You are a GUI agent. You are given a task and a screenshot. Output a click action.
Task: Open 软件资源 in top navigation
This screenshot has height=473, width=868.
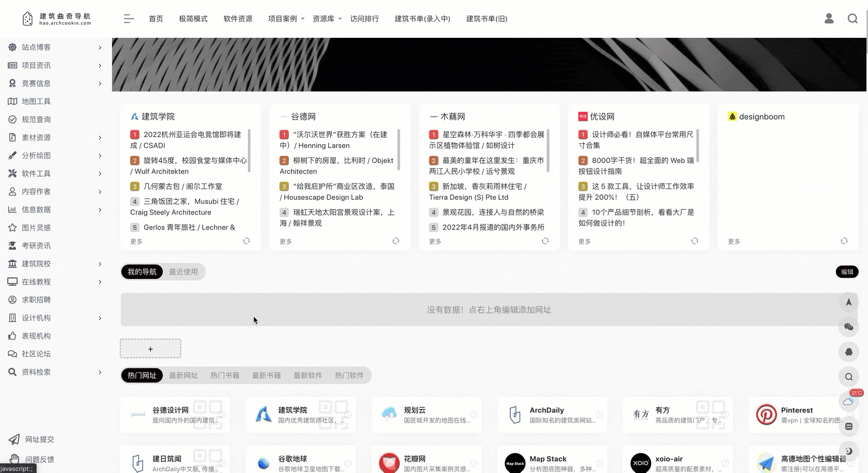238,19
